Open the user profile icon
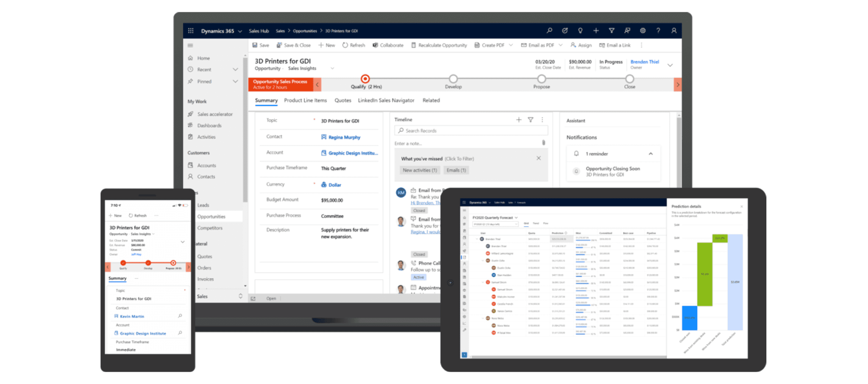Image resolution: width=868 pixels, height=384 pixels. click(674, 30)
